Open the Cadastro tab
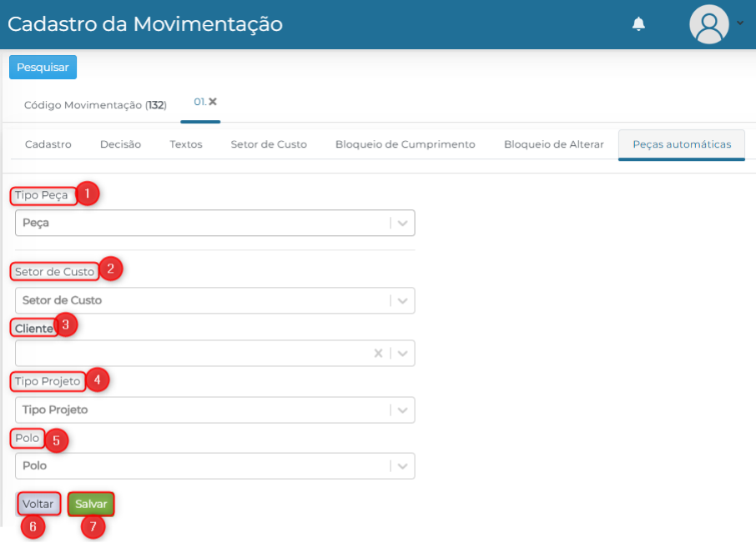The height and width of the screenshot is (543, 756). [x=48, y=144]
